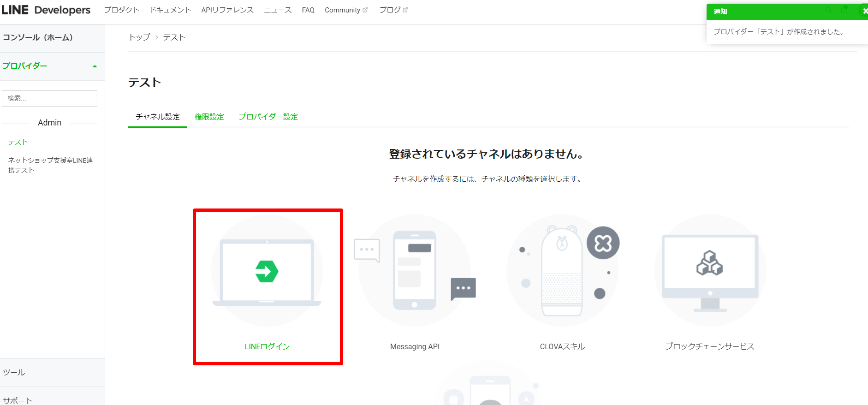Pick the CLOVA skill speaker icon

point(563,271)
